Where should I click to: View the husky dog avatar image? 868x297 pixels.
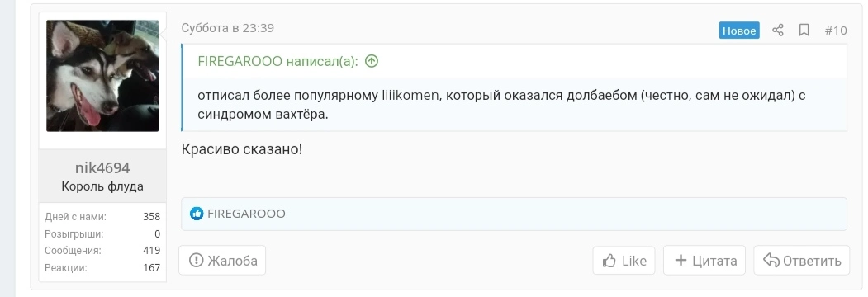(x=102, y=76)
